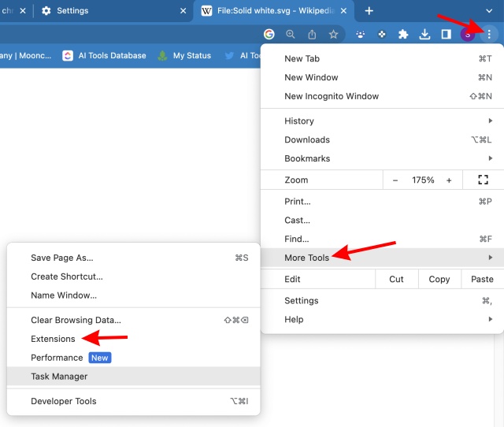
Task: Open a new tab with plus button
Action: pyautogui.click(x=369, y=11)
